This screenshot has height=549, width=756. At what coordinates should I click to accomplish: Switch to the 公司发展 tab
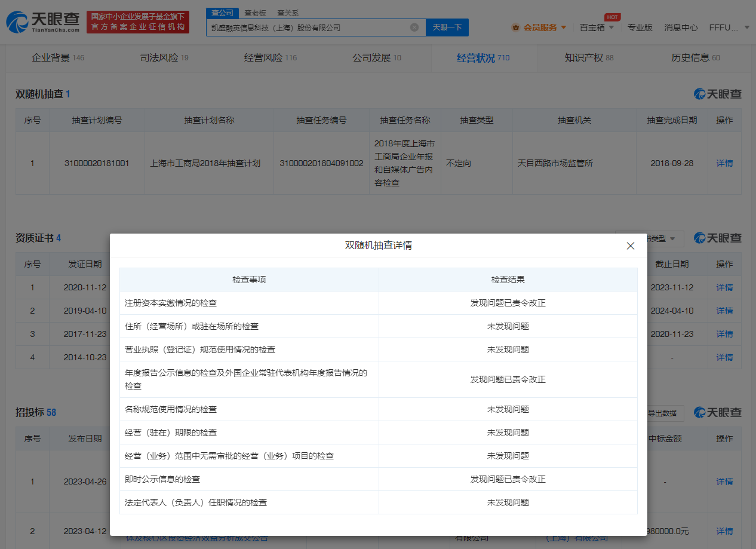coord(377,58)
